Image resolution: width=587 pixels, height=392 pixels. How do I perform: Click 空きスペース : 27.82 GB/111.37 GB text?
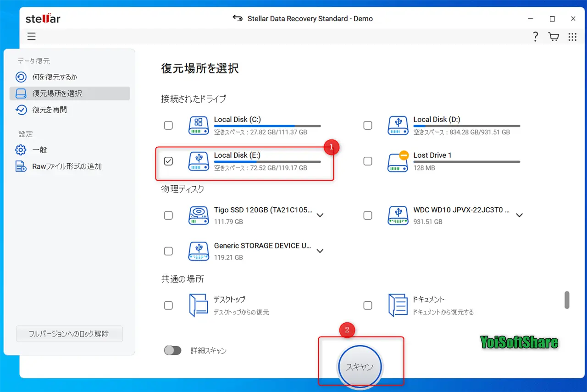pos(260,132)
